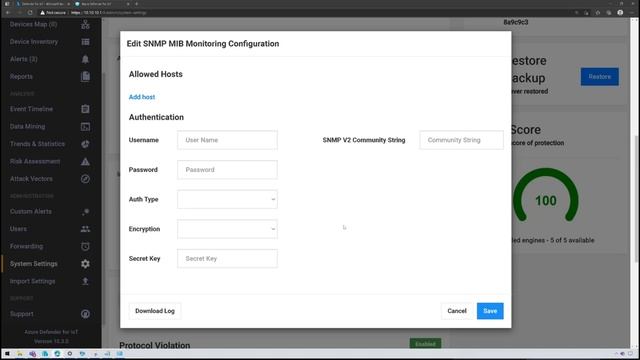640x360 pixels.
Task: Click the security score 100 gauge
Action: pyautogui.click(x=546, y=196)
